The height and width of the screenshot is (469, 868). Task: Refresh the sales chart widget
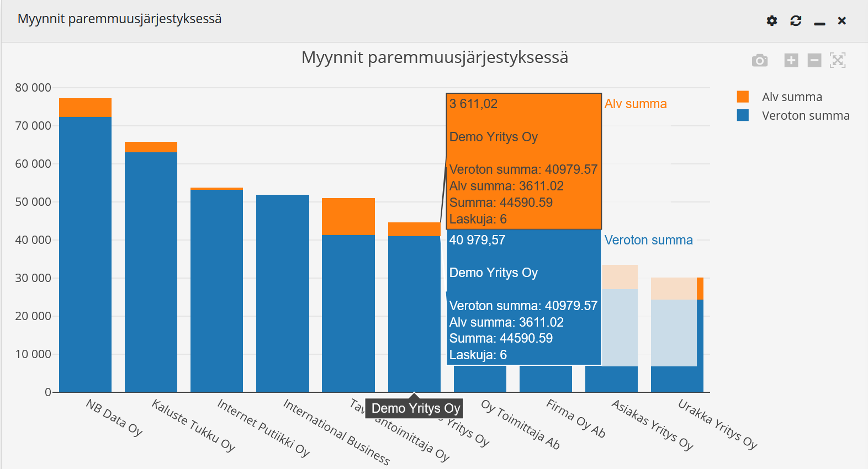(x=796, y=21)
